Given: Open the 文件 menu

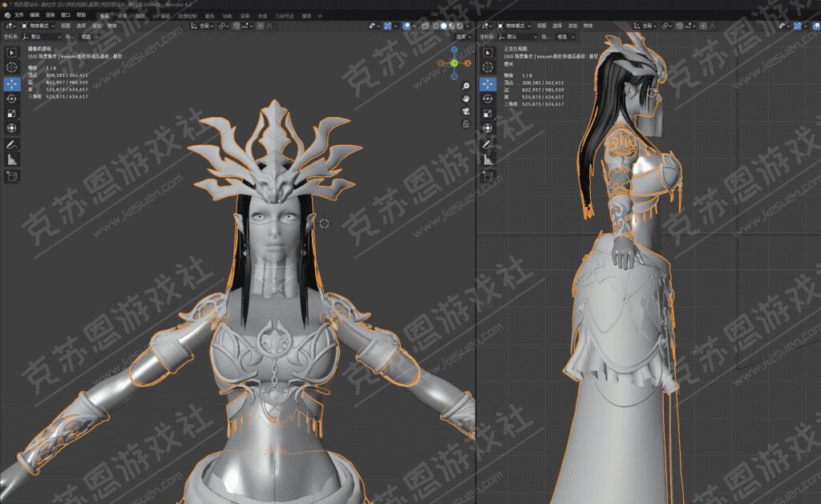Looking at the screenshot, I should pos(18,15).
